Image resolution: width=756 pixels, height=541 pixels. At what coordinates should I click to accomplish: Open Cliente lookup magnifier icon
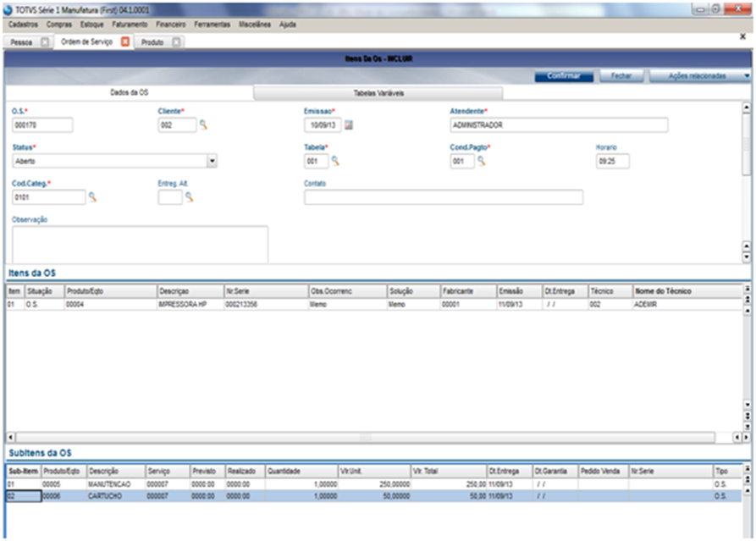coord(203,125)
